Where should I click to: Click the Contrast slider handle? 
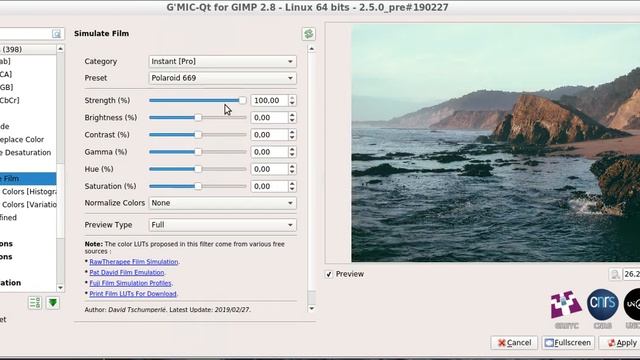[x=198, y=135]
